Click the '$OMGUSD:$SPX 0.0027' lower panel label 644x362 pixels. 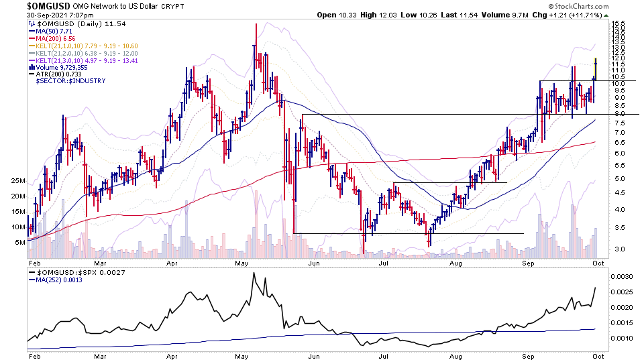(x=81, y=273)
